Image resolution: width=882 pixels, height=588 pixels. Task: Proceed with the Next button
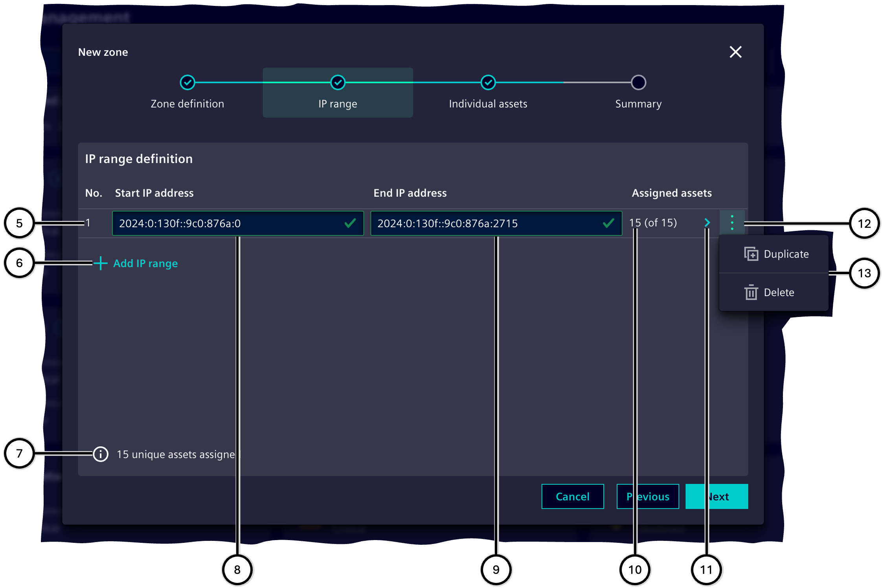tap(717, 496)
